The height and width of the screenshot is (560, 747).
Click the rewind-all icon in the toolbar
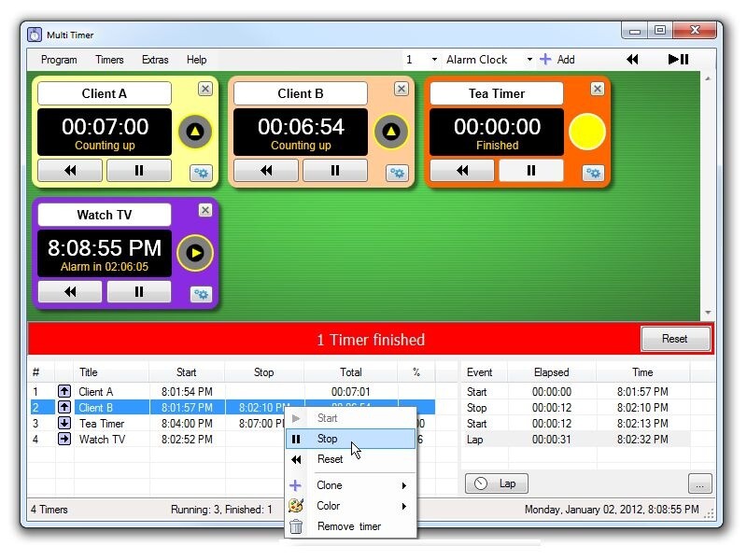coord(632,58)
